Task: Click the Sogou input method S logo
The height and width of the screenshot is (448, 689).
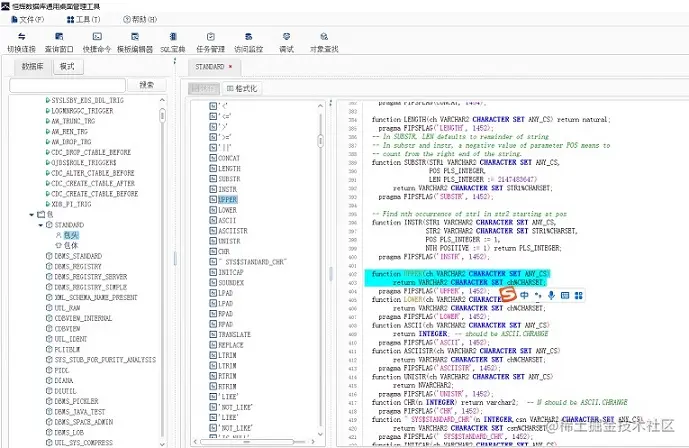Action: tap(508, 294)
